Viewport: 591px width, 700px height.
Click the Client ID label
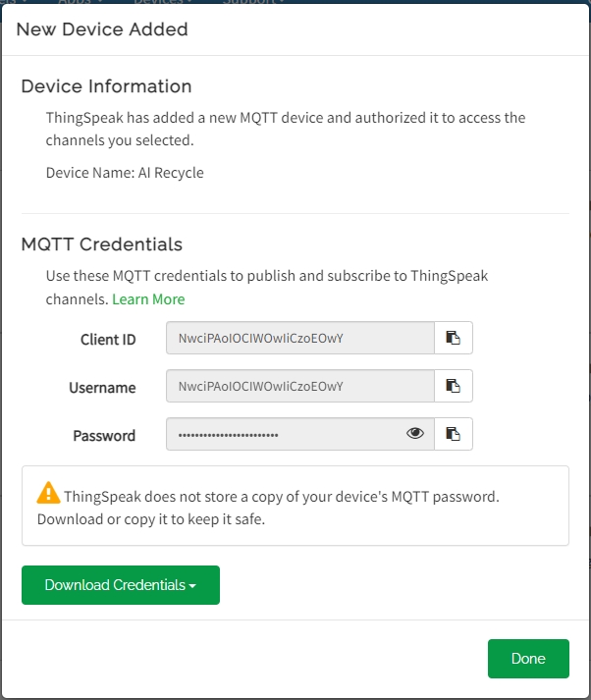coord(108,340)
